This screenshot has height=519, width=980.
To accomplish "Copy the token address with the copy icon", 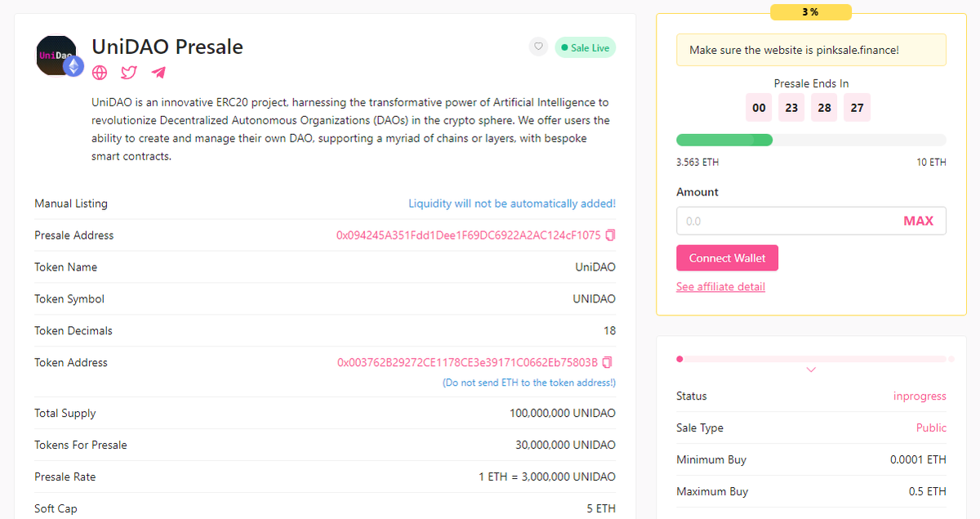I will [x=607, y=363].
